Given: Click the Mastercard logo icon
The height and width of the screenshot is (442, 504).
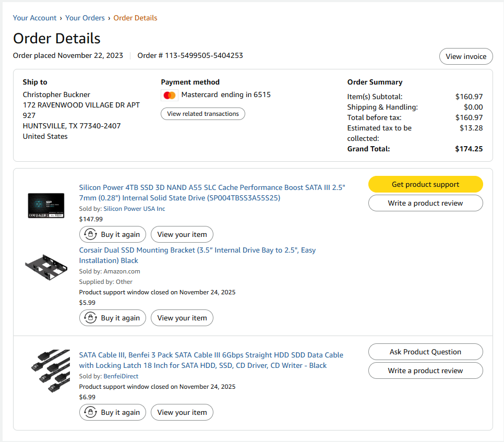Looking at the screenshot, I should point(170,95).
